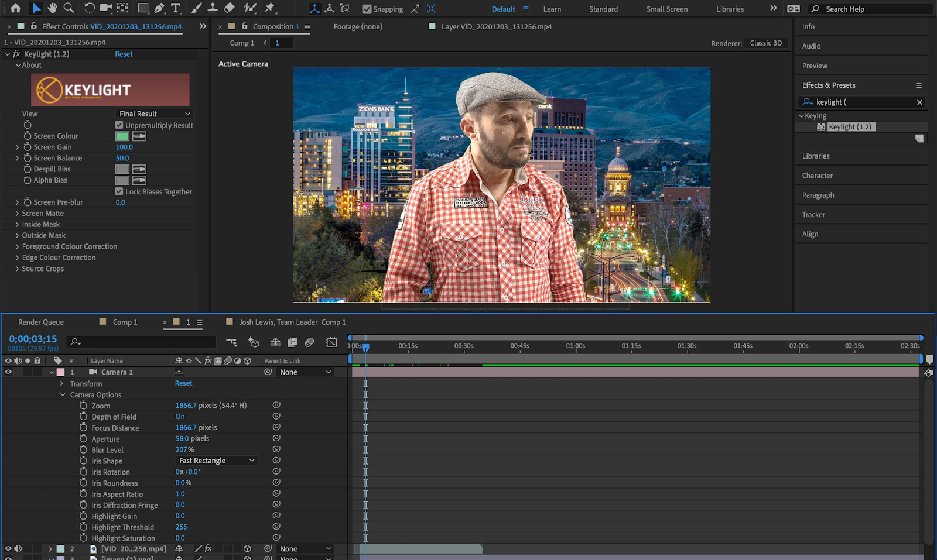Select the Brush tool
This screenshot has height=560, width=937.
(195, 8)
